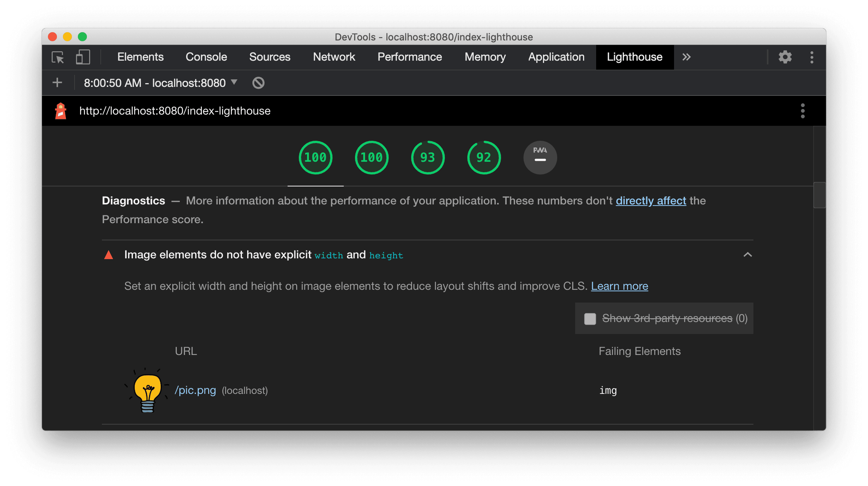868x486 pixels.
Task: Expand the PWA score panel
Action: coord(539,157)
